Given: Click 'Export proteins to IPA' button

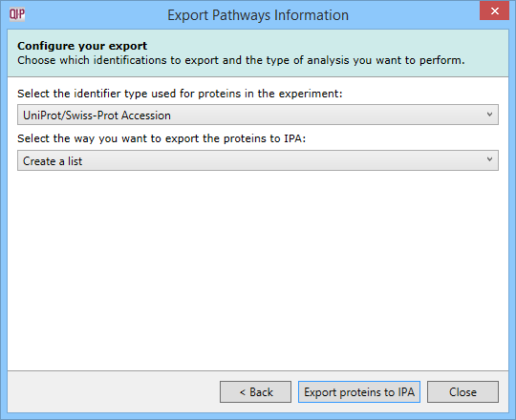Looking at the screenshot, I should 359,391.
